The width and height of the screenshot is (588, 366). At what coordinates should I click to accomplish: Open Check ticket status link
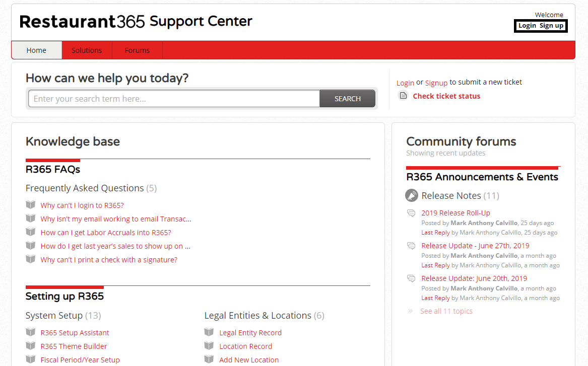[x=446, y=96]
